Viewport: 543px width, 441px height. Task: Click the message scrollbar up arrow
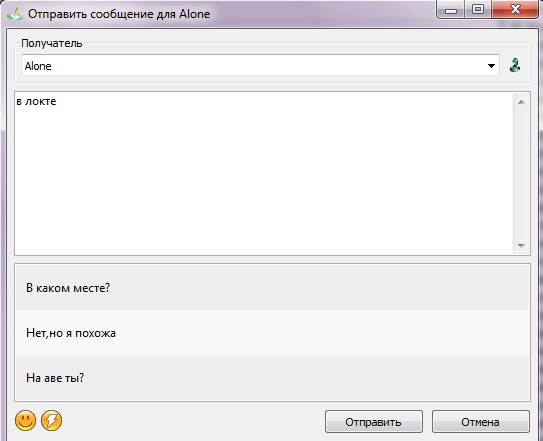click(521, 102)
